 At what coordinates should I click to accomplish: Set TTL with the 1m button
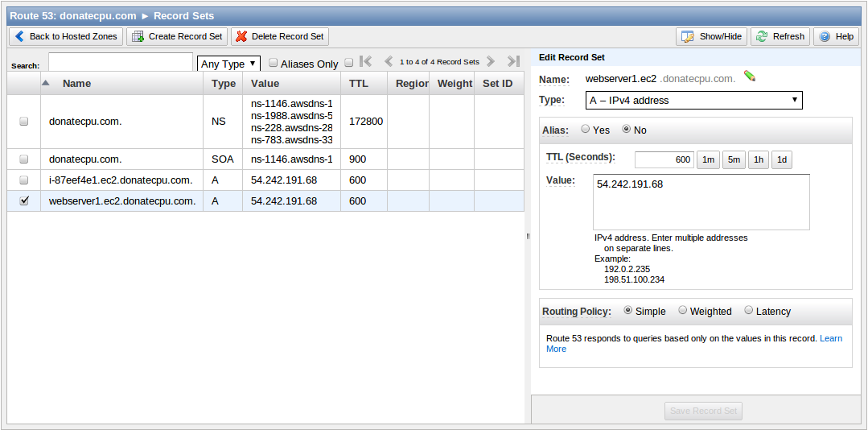707,159
